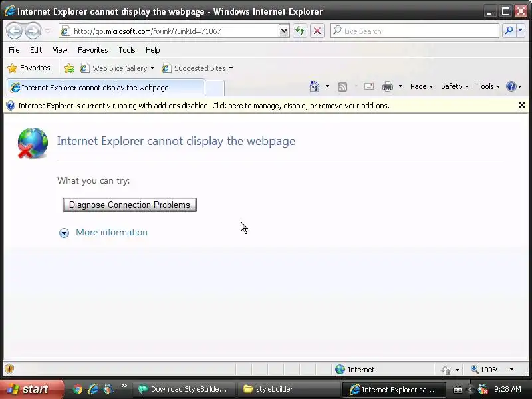Open the Tools command bar menu
The image size is (532, 399).
(489, 86)
